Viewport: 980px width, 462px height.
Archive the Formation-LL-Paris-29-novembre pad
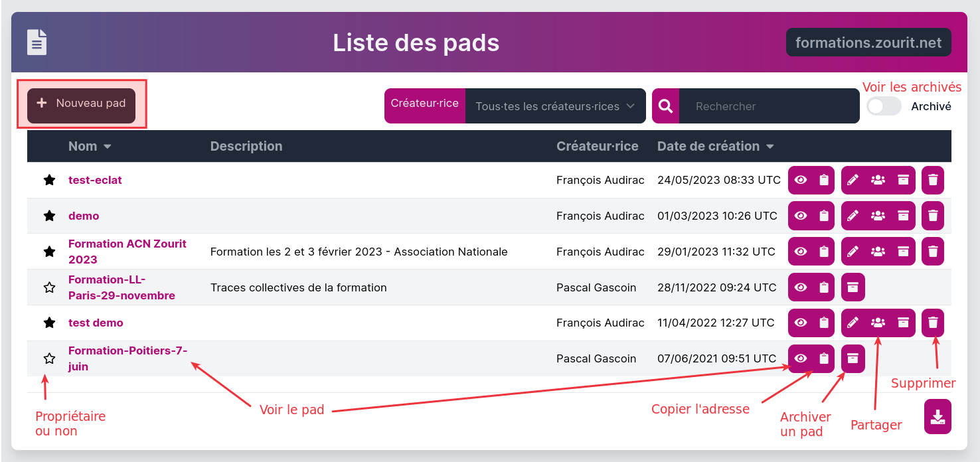(853, 287)
